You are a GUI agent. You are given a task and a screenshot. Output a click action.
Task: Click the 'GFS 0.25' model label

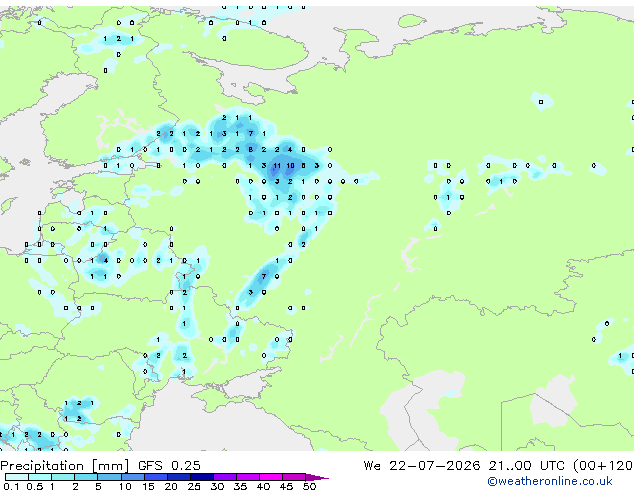(169, 466)
